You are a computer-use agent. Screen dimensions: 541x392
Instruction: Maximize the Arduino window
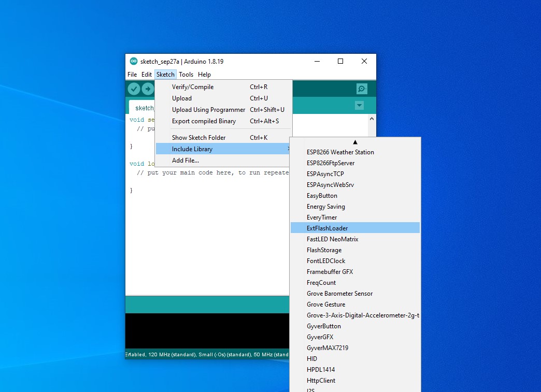coord(340,61)
